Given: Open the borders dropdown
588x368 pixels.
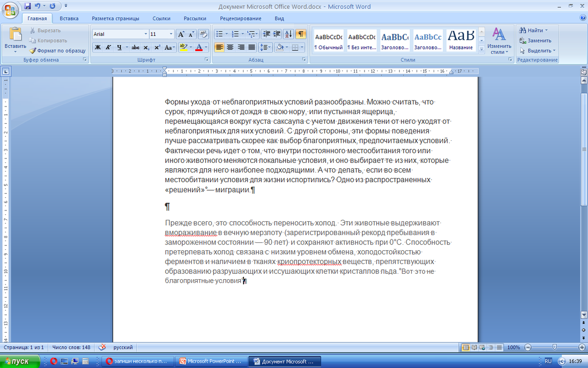Looking at the screenshot, I should click(x=302, y=48).
